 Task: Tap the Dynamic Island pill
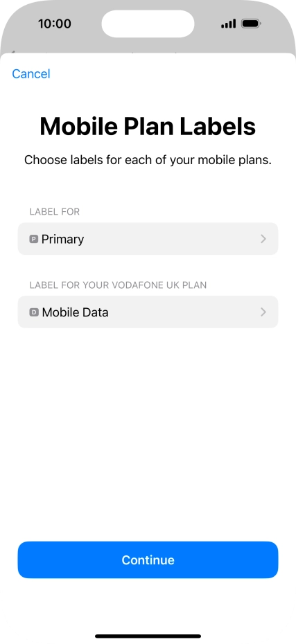tap(148, 24)
